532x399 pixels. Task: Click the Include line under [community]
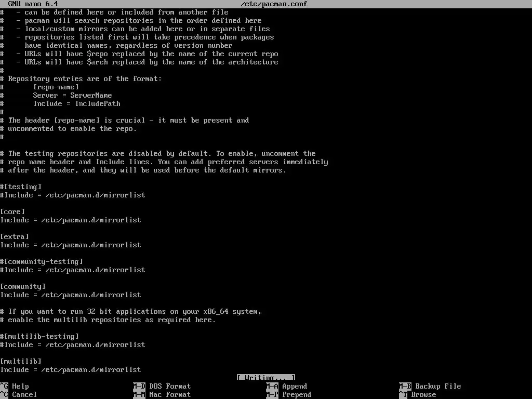point(71,295)
